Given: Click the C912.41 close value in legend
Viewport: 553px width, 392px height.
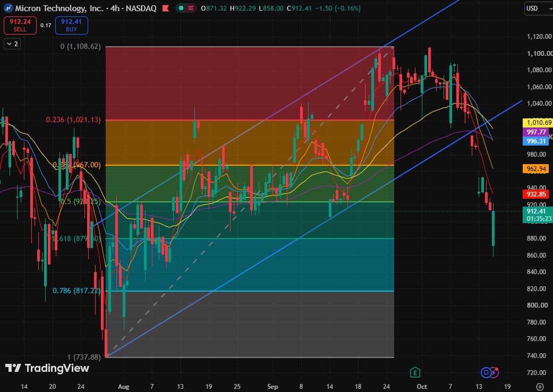Looking at the screenshot, I should (x=299, y=8).
